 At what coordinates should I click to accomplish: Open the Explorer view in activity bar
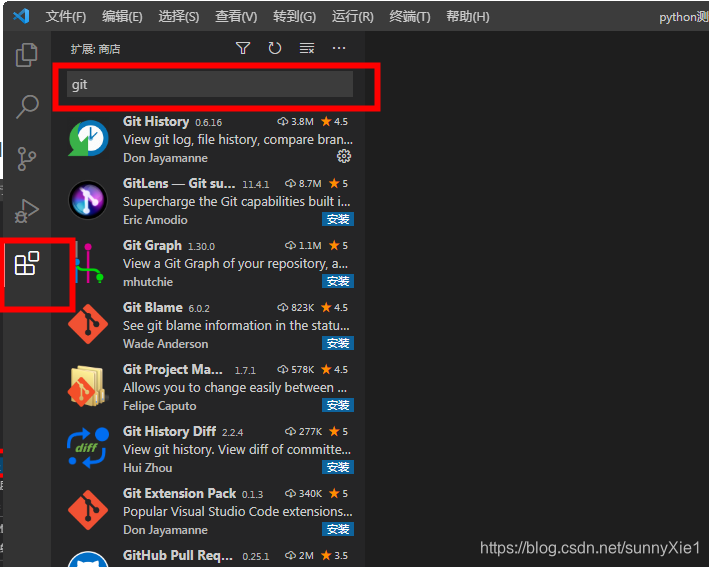click(x=27, y=55)
